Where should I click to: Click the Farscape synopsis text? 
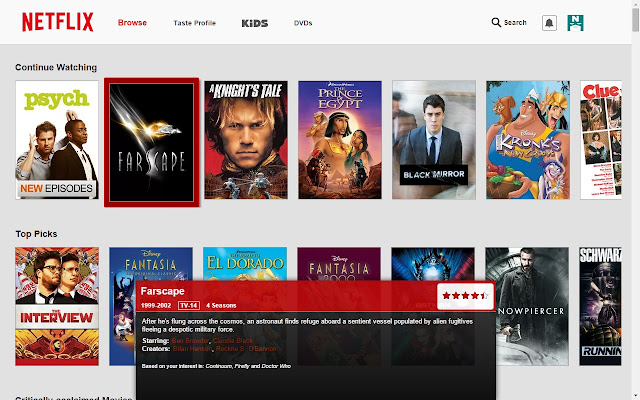[x=307, y=325]
